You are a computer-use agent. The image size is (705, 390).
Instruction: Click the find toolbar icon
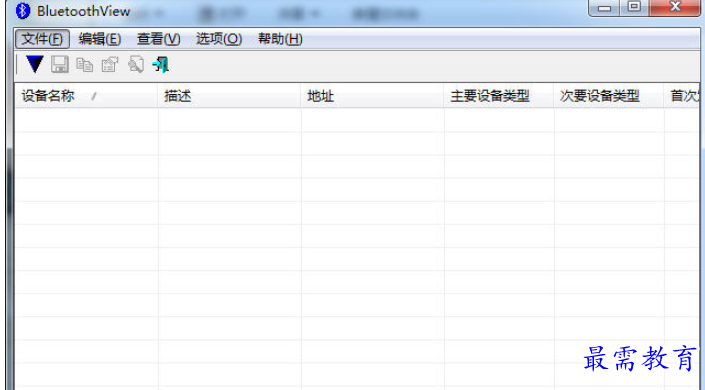click(x=136, y=64)
